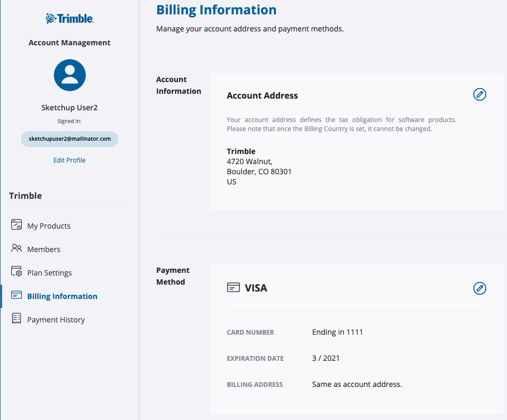Edit the Account Address with pencil icon
Viewport: 507px width, 420px height.
pyautogui.click(x=479, y=94)
